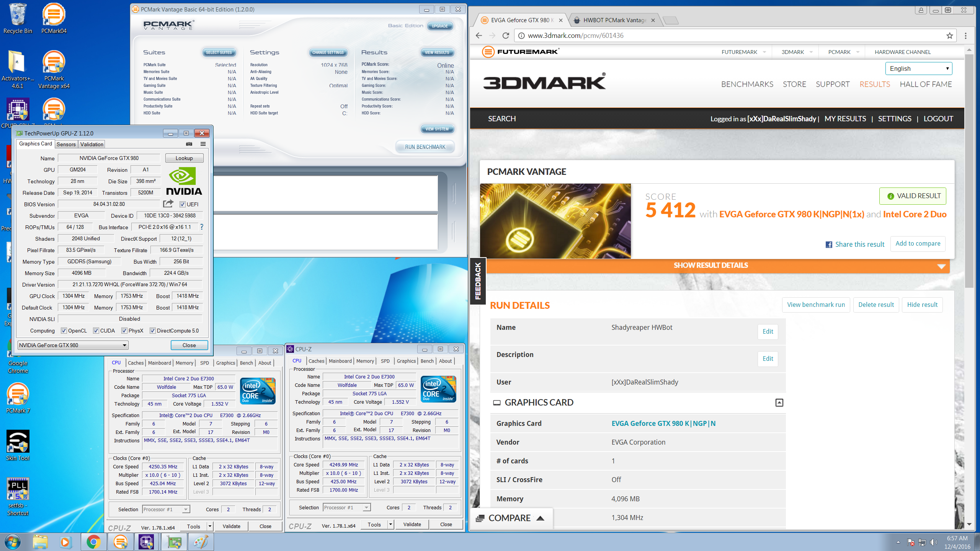
Task: Reload the 3dmark.com page
Action: [x=506, y=36]
